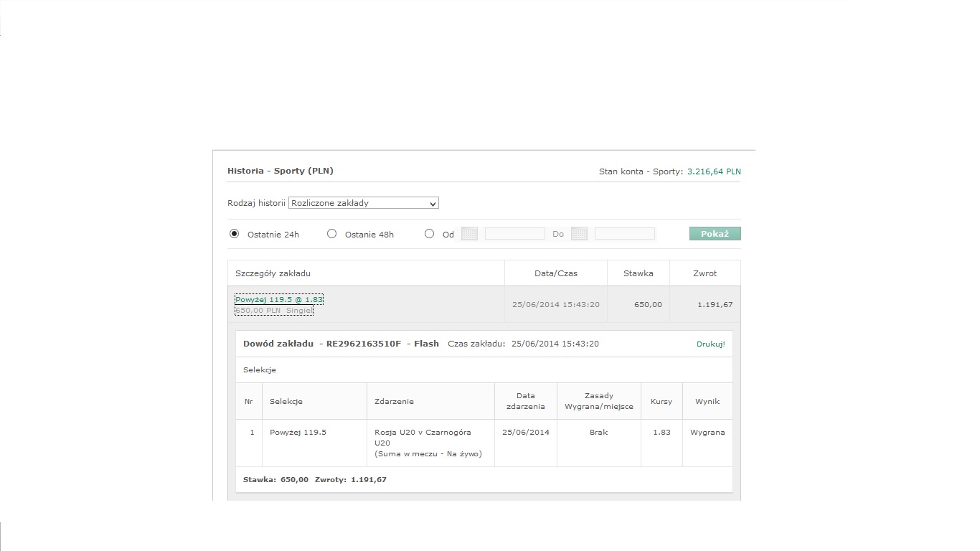
Task: Click the 1.191,67 return value in bet row
Action: [x=715, y=305]
